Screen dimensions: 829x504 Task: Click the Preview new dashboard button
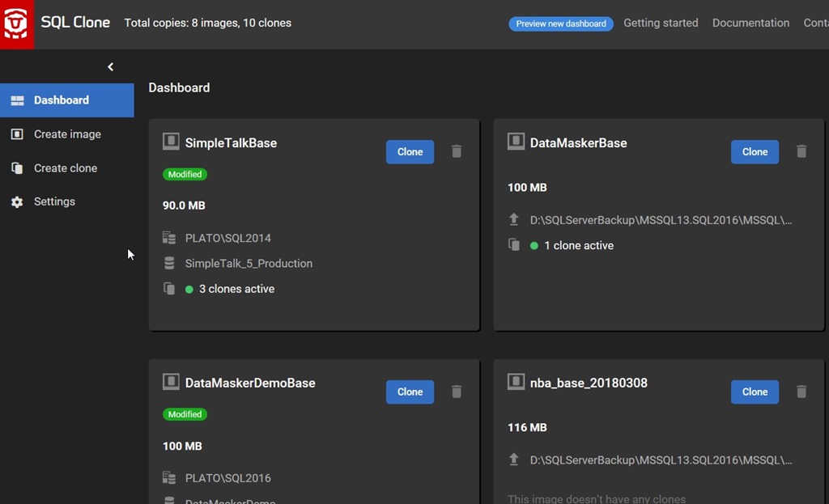pos(560,23)
